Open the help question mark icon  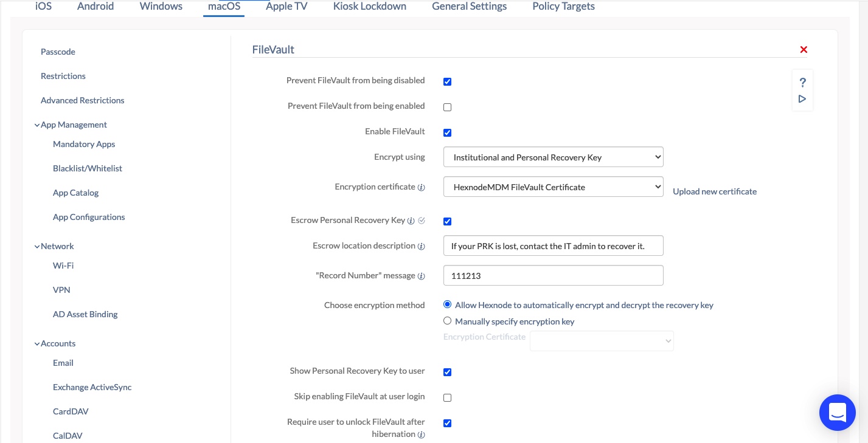[802, 83]
